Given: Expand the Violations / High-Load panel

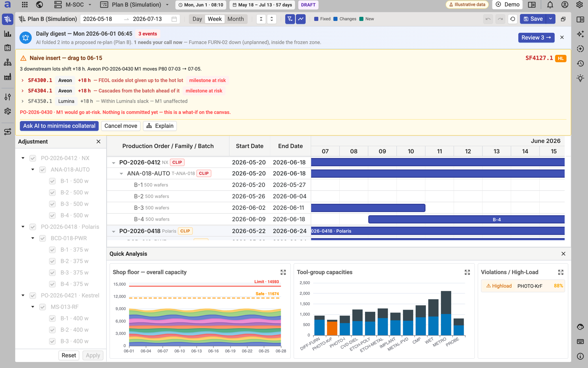Looking at the screenshot, I should (560, 272).
